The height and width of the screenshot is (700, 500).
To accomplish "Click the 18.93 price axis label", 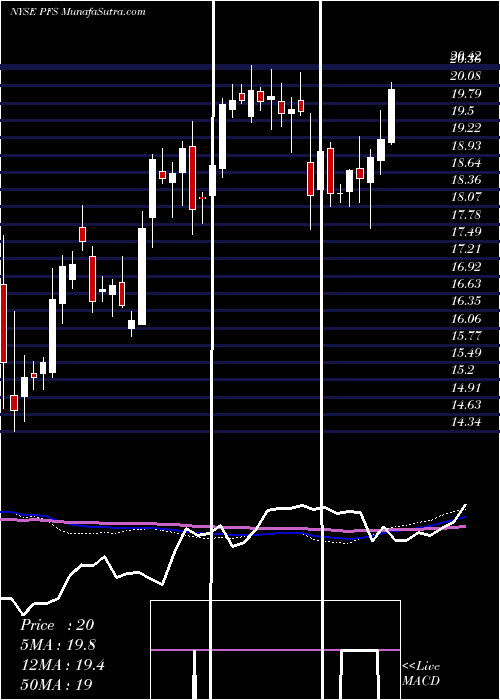I will click(466, 146).
